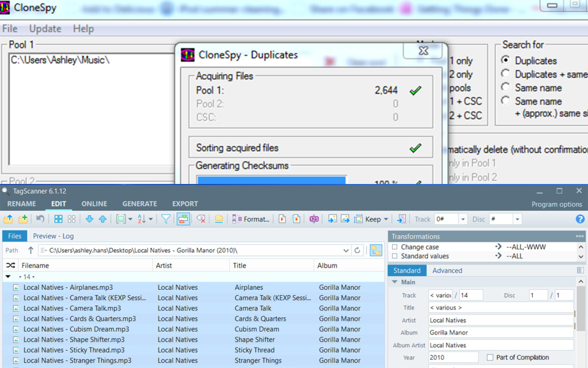588x368 pixels.
Task: Click the Album field containing Gorilla Manor
Action: tap(501, 332)
